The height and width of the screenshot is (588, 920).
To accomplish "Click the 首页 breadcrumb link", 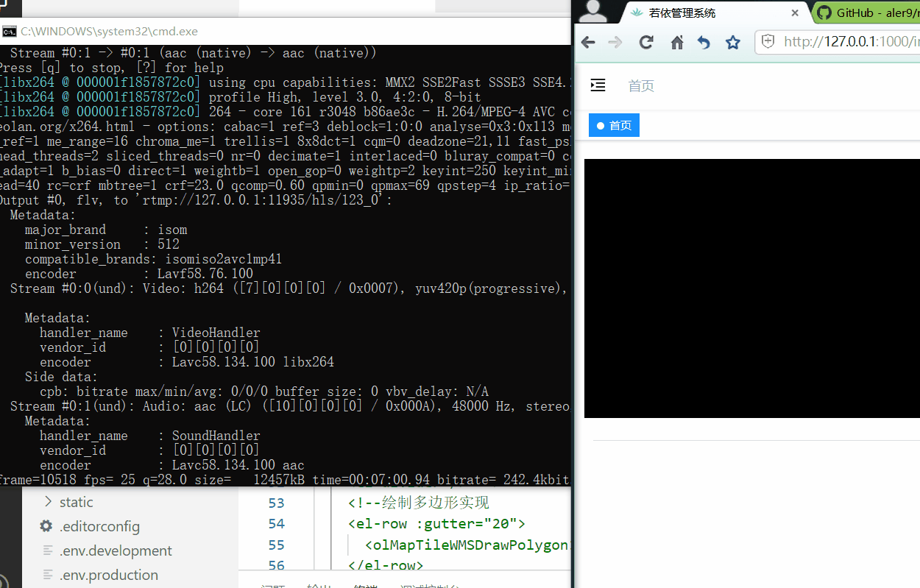I will [x=641, y=85].
